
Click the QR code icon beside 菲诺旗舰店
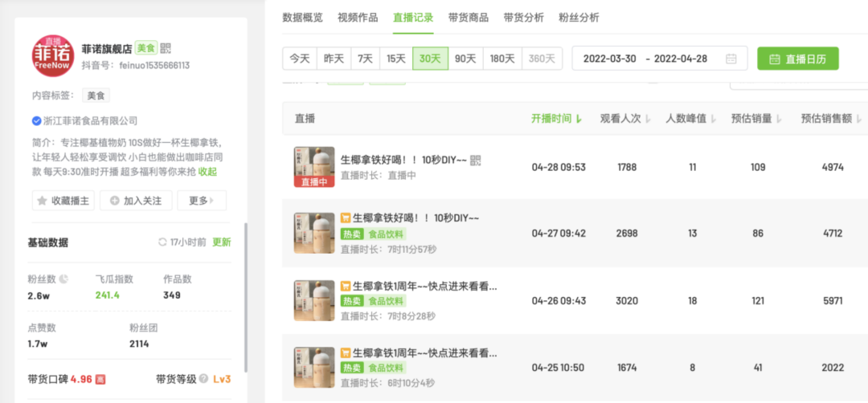click(166, 48)
